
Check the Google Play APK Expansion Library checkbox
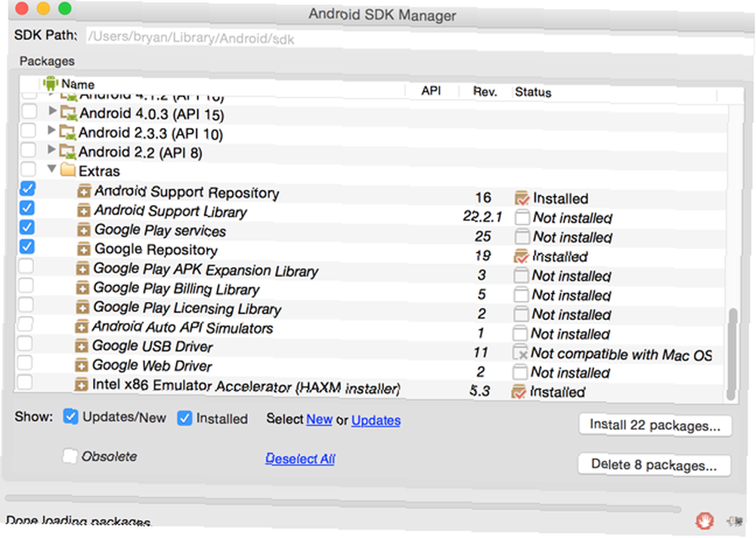(x=26, y=266)
